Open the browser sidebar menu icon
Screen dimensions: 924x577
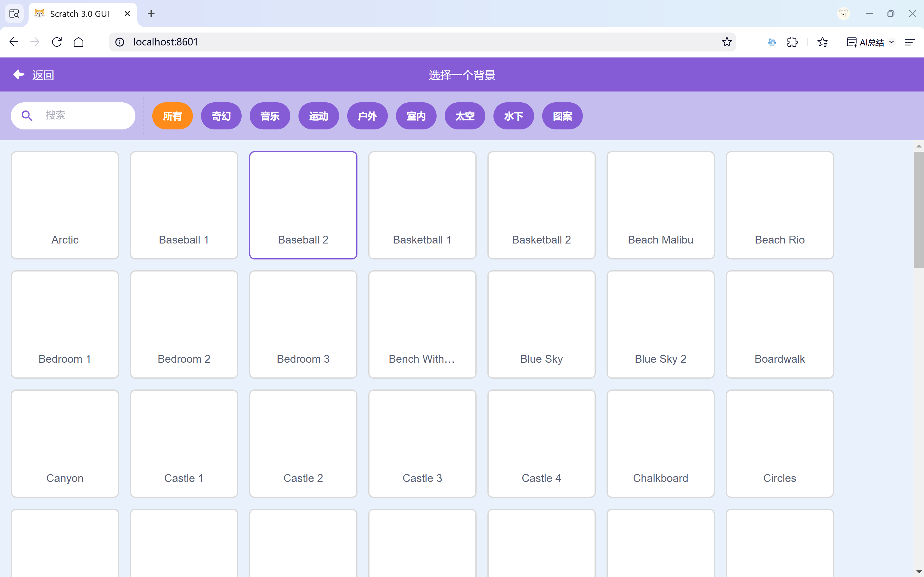point(910,42)
